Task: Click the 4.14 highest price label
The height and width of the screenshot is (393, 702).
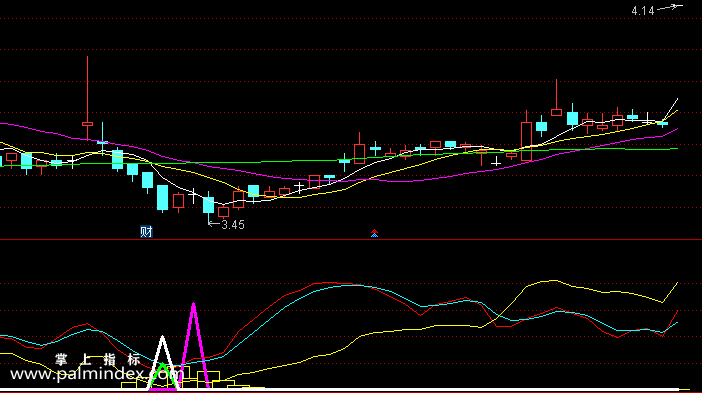Action: coord(643,11)
